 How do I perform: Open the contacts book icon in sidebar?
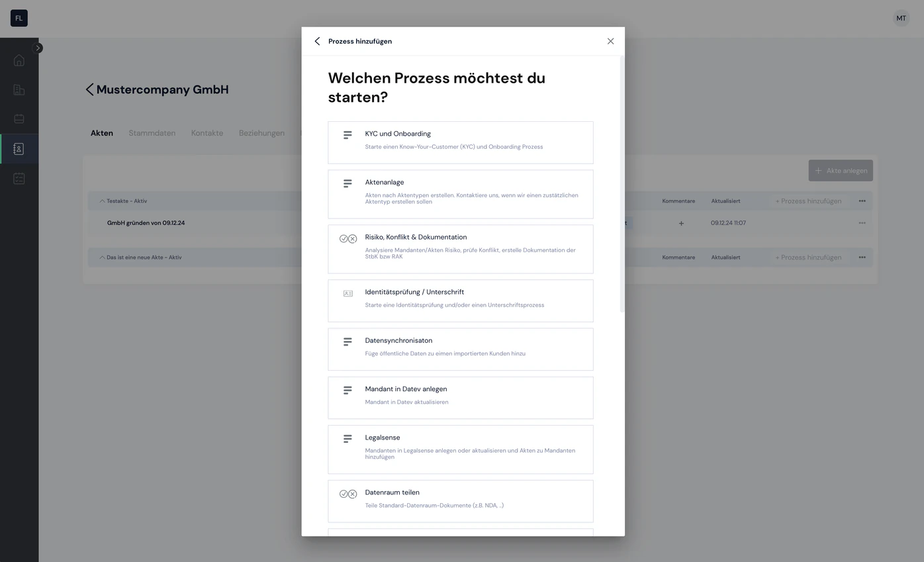point(19,149)
